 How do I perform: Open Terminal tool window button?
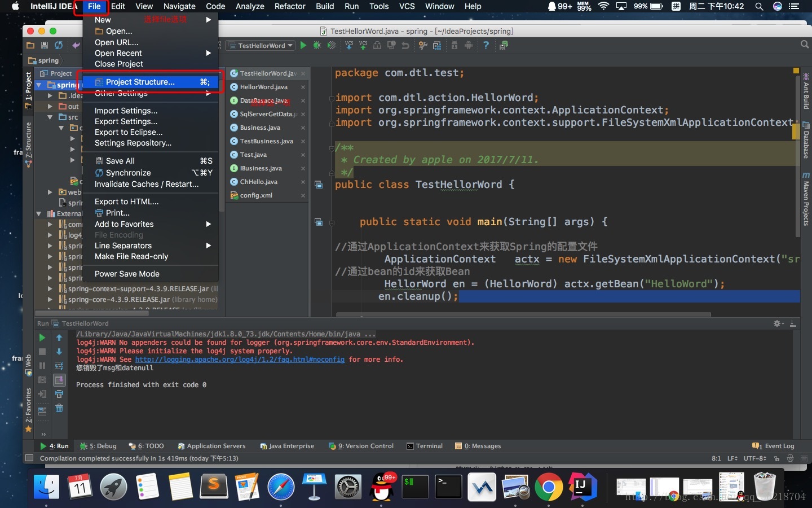(425, 446)
